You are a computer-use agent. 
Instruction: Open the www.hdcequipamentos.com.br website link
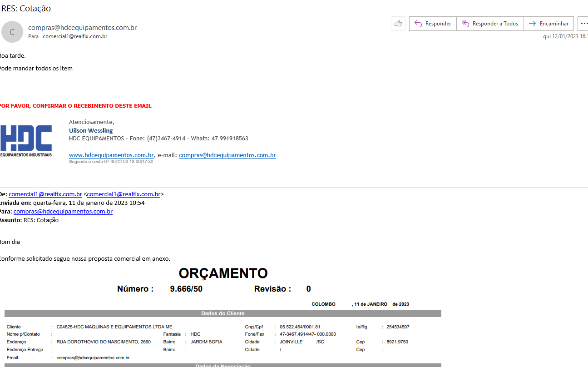(x=111, y=155)
